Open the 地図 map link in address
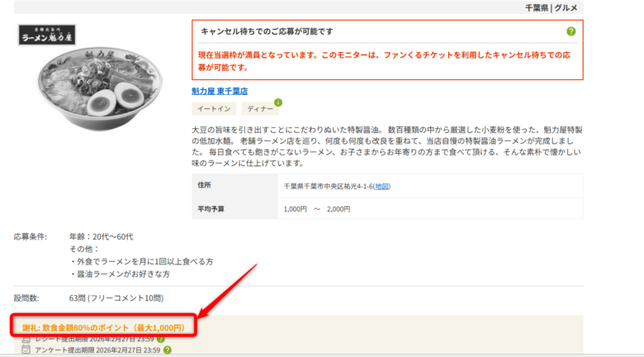This screenshot has height=357, width=644. point(382,186)
